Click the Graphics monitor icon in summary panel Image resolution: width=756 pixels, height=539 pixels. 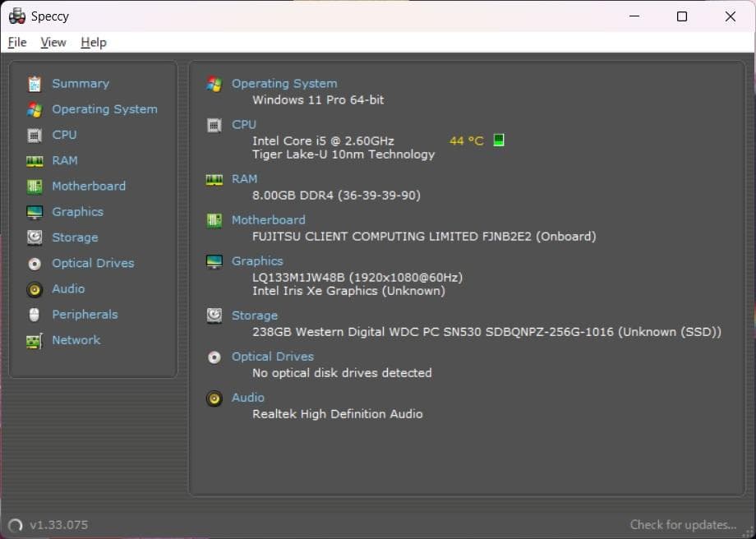214,261
